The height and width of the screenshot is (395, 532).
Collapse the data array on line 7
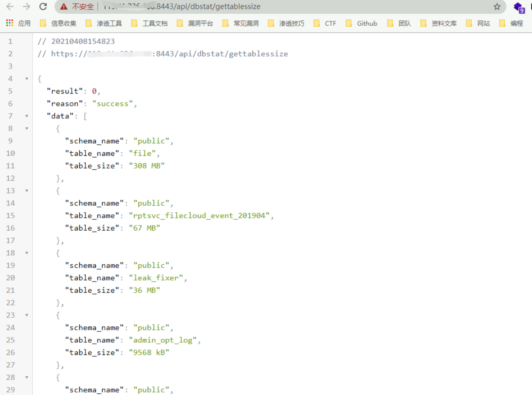point(27,116)
